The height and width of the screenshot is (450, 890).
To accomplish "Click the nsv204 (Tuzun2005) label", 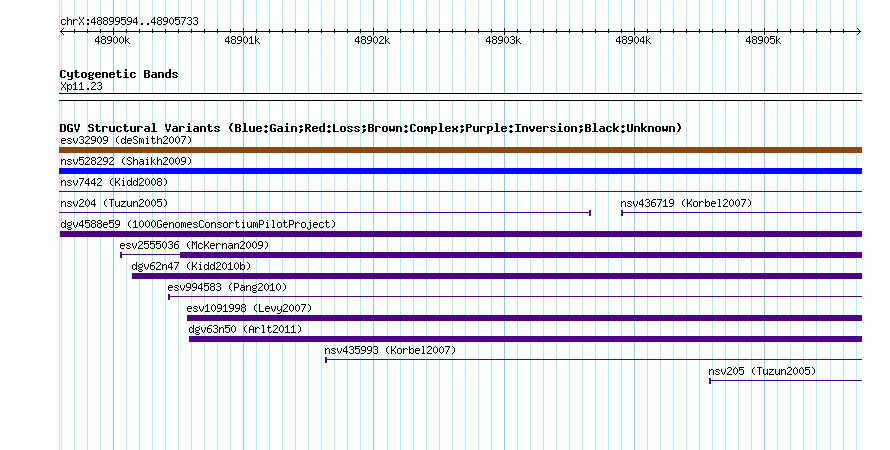I will coord(114,203).
